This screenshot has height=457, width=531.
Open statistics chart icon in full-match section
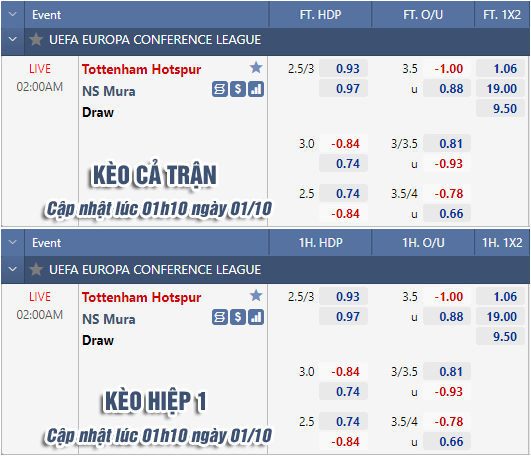pos(256,89)
